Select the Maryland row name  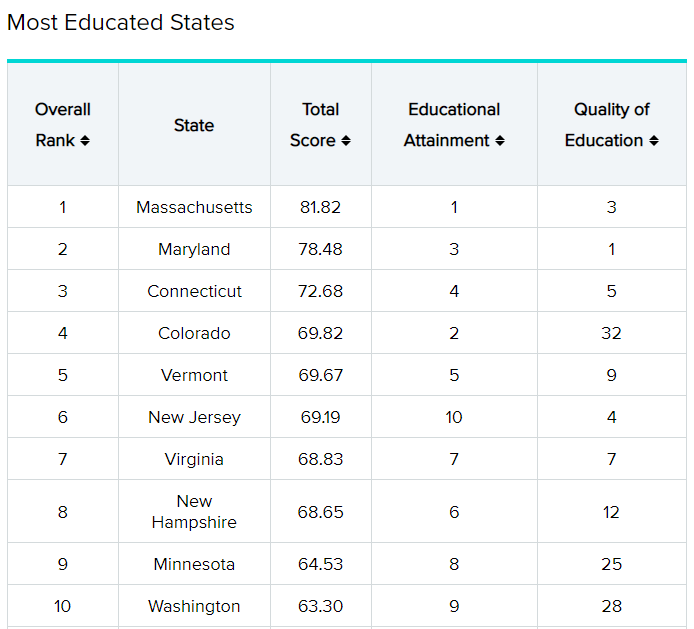[194, 249]
